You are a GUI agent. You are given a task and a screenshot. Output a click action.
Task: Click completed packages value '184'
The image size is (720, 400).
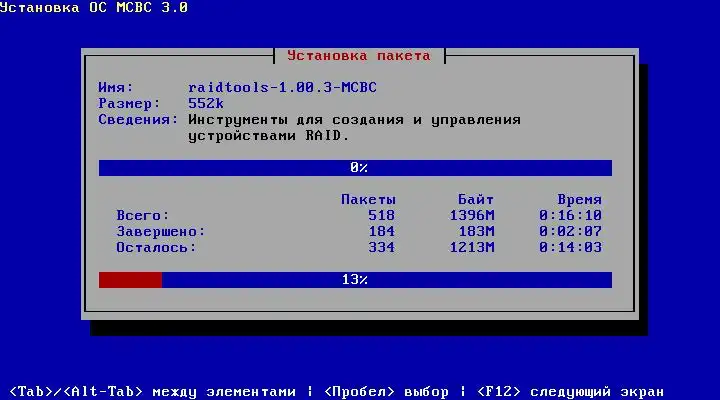(381, 231)
